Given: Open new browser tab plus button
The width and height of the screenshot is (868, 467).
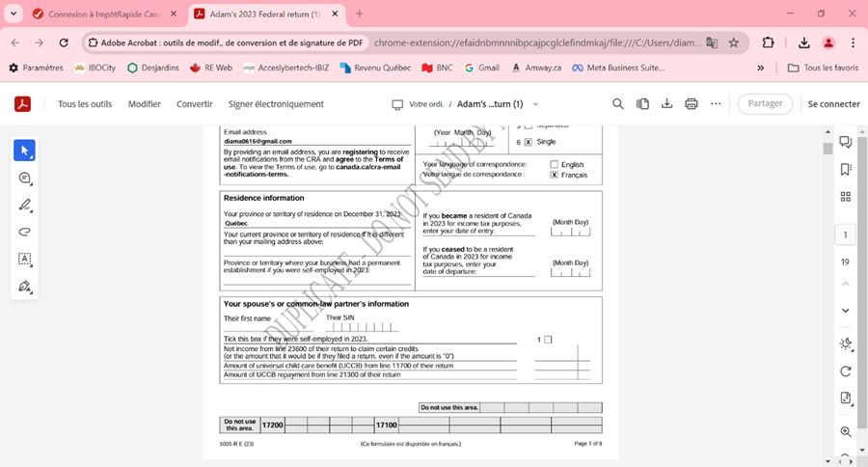Looking at the screenshot, I should click(x=360, y=14).
